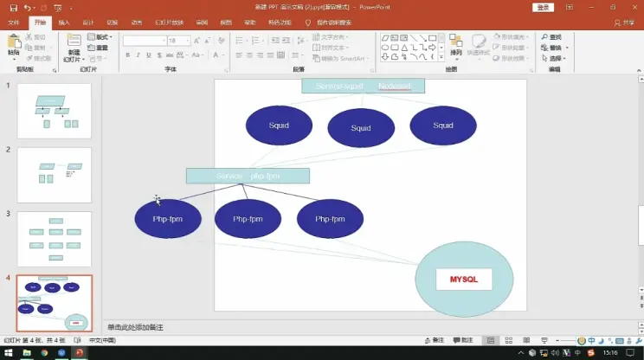Align text right
This screenshot has height=360, width=644.
[260, 55]
